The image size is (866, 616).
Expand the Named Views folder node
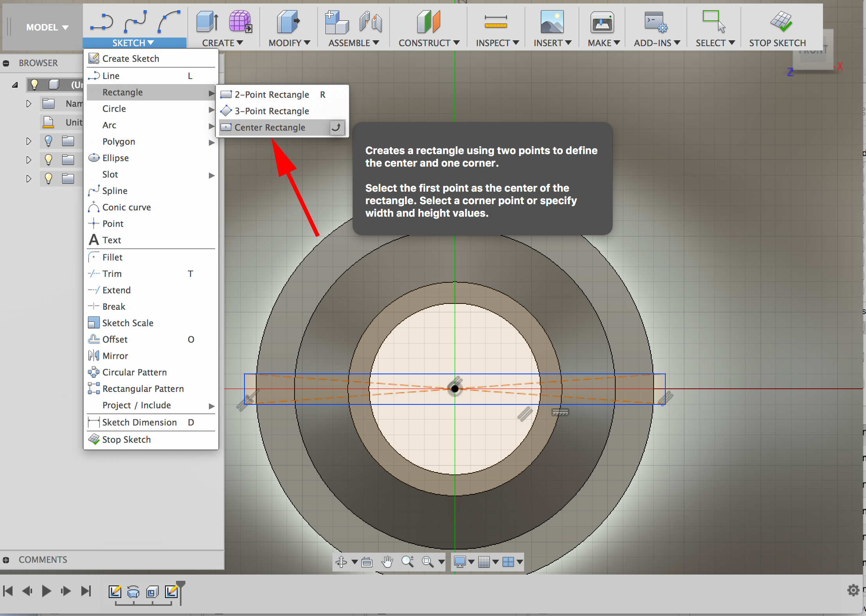29,104
